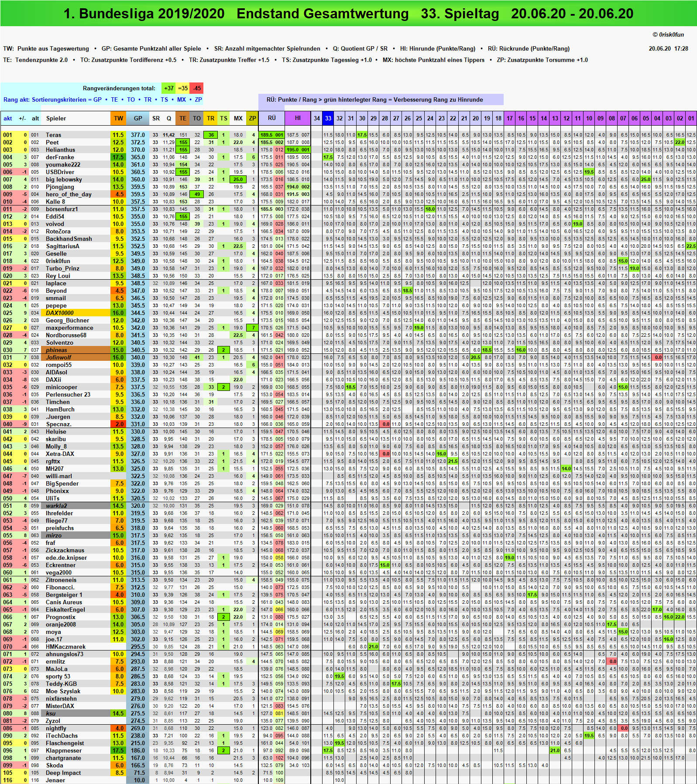
Task: Click the ZP column header
Action: 252,118
